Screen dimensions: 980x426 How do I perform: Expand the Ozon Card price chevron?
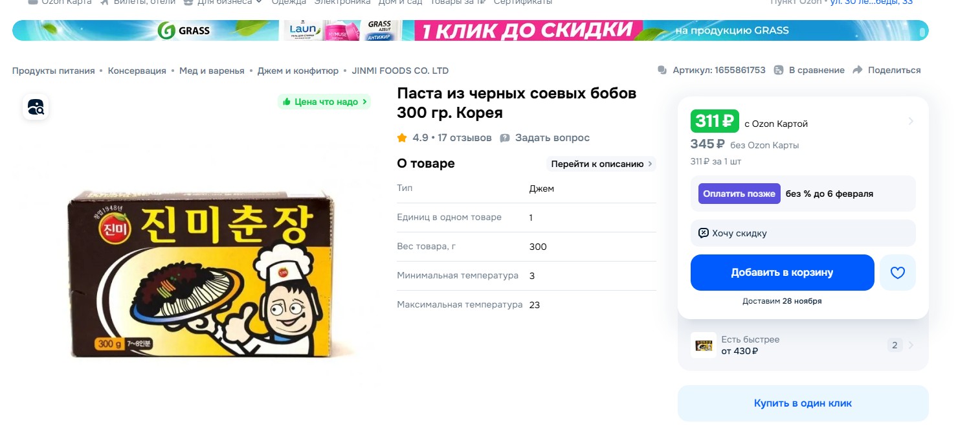911,121
